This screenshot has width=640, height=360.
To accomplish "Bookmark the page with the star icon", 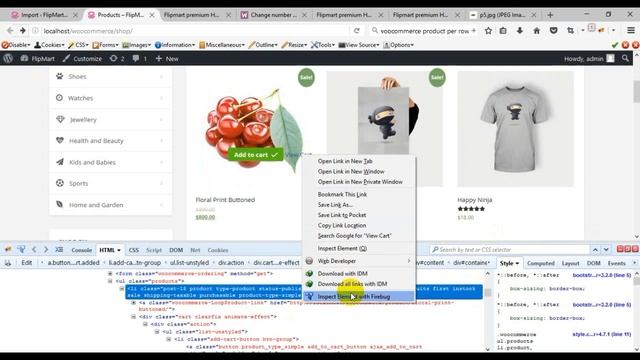I will coord(488,31).
